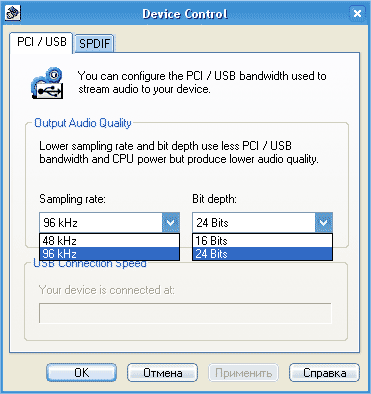The image size is (371, 394).
Task: Expand the Sampling rate dropdown arrow
Action: coord(170,222)
